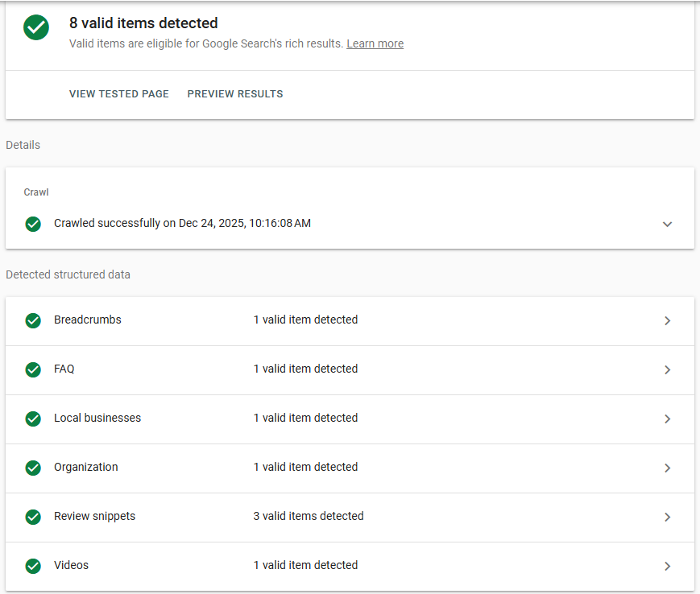700x594 pixels.
Task: Click the valid icon beside Local businesses
Action: (33, 419)
